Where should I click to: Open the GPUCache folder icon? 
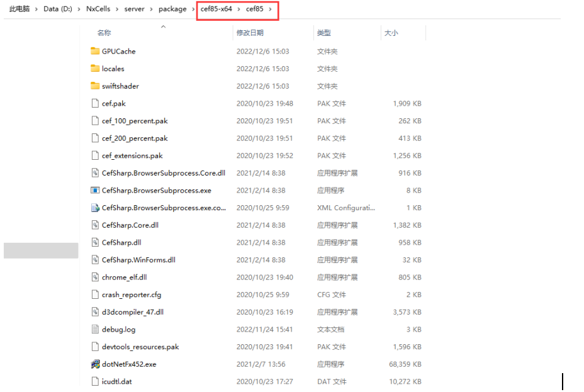(95, 52)
